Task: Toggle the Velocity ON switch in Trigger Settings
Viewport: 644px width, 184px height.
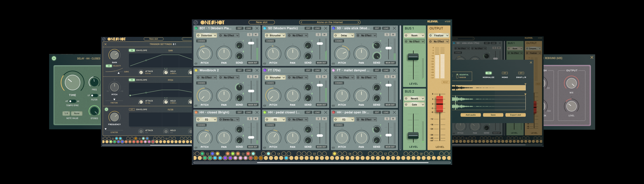Action: tap(109, 66)
